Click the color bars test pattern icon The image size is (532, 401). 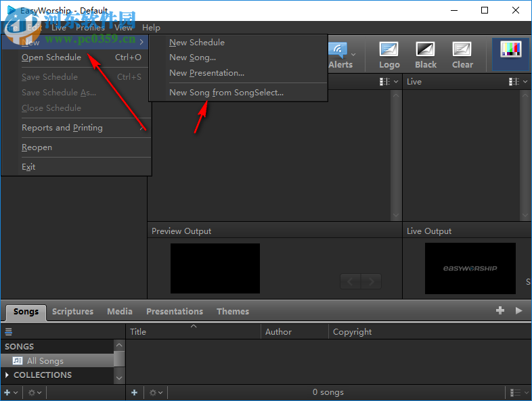point(511,49)
